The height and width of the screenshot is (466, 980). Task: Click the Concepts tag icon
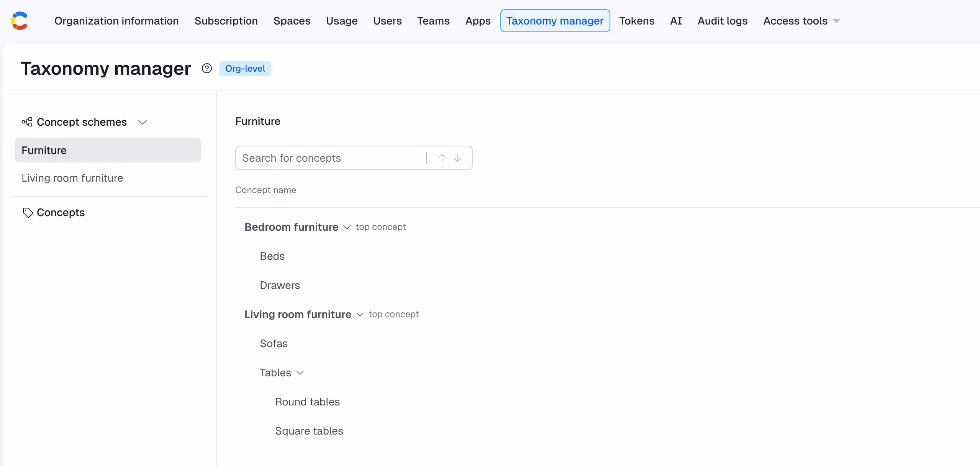coord(28,213)
